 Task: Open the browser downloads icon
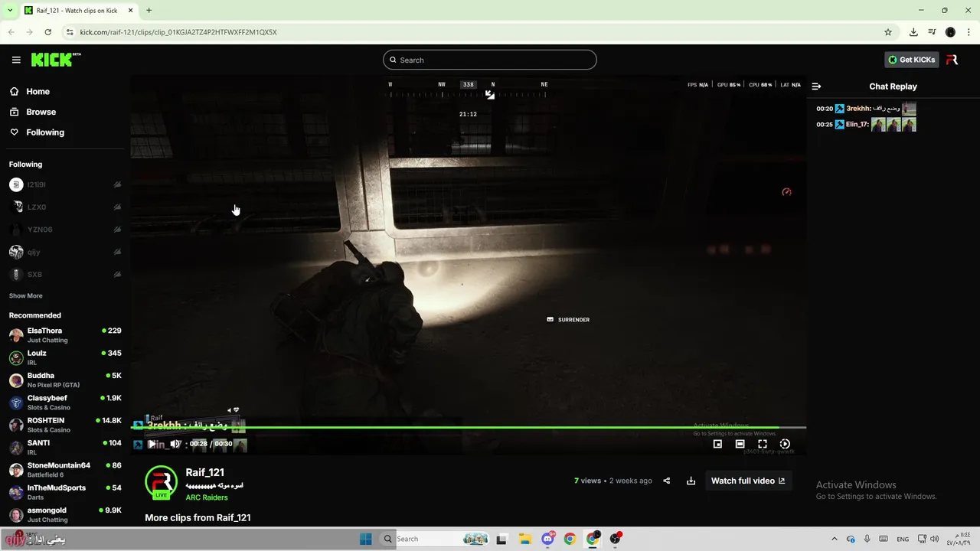913,32
